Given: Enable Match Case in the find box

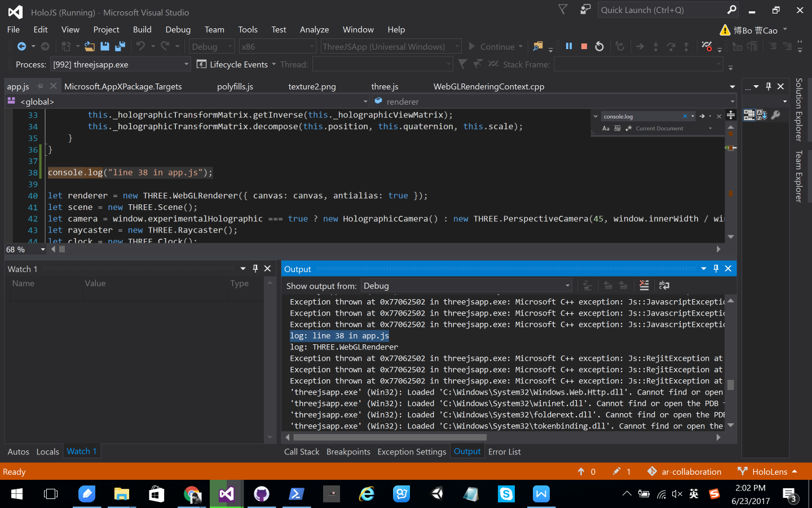Looking at the screenshot, I should 606,128.
